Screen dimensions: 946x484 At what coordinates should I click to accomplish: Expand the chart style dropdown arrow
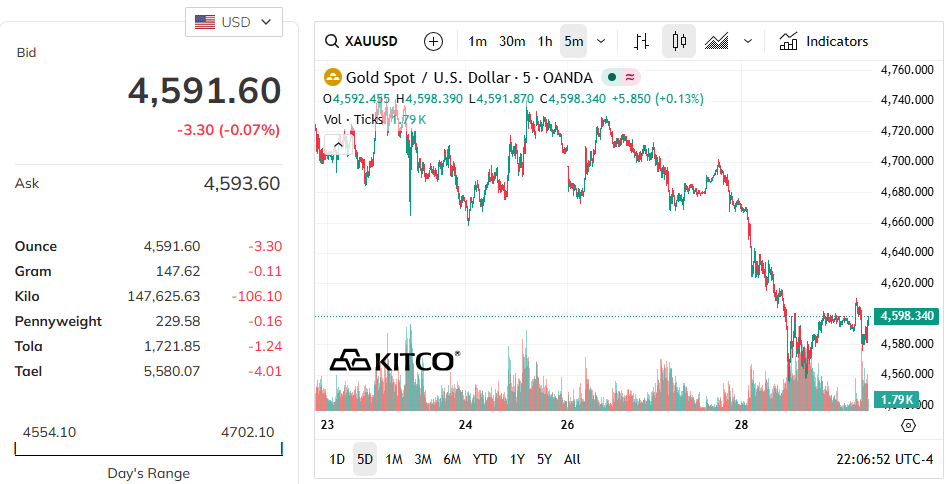(747, 41)
